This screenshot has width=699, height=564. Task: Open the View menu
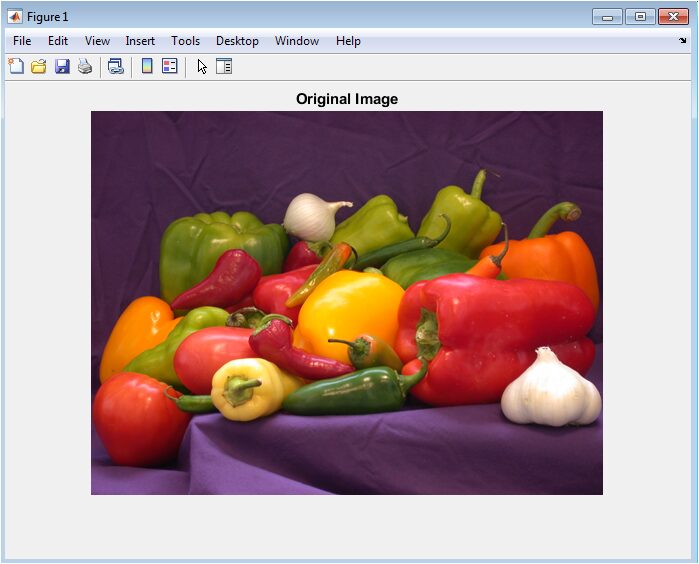(x=97, y=41)
